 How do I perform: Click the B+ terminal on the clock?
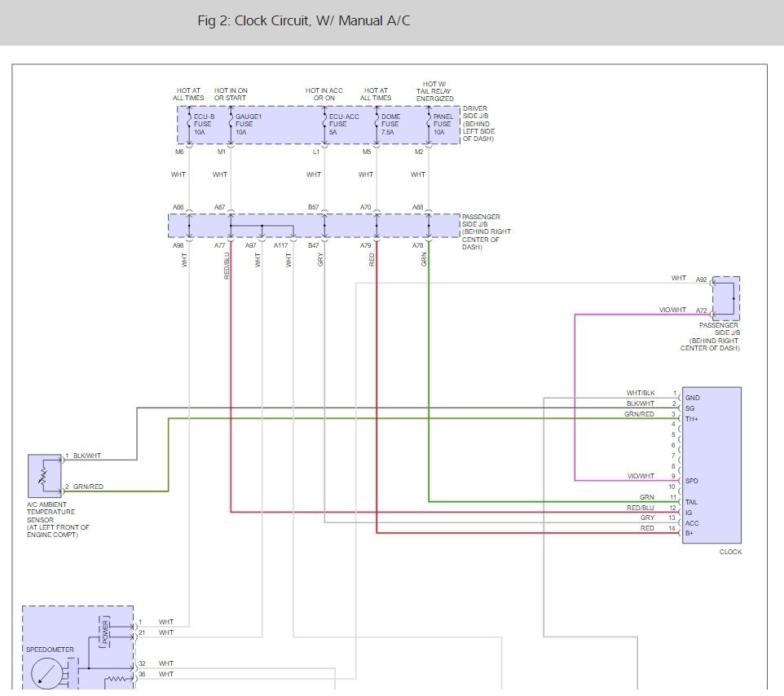coord(689,534)
